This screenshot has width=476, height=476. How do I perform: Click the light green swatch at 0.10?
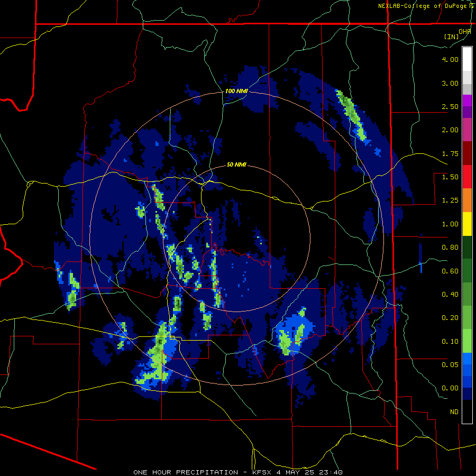click(467, 341)
